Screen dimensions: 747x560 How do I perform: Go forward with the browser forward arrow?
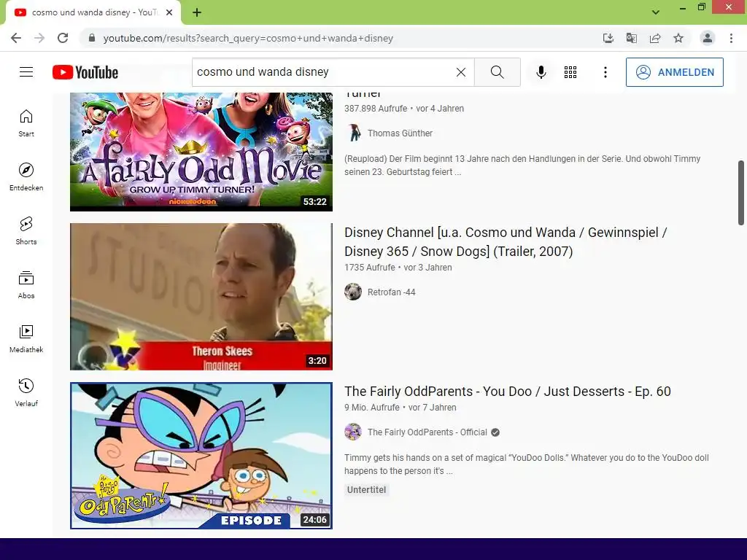tap(39, 38)
